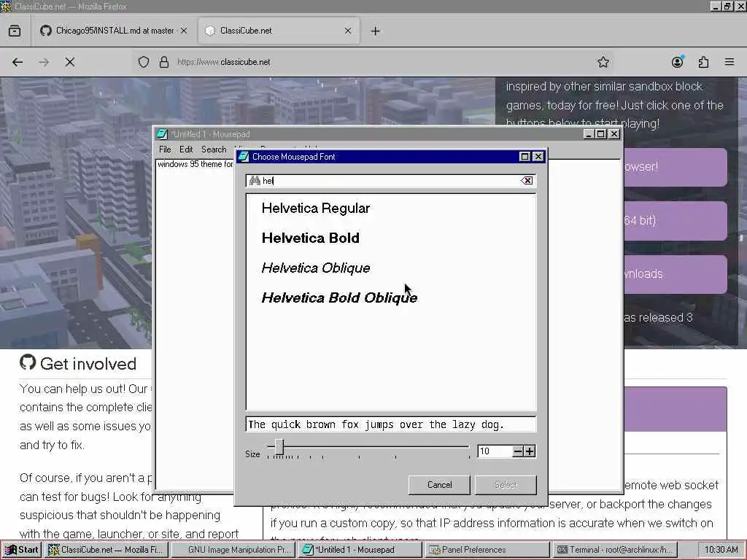The height and width of the screenshot is (560, 747).
Task: Click the font preview text field
Action: [391, 424]
